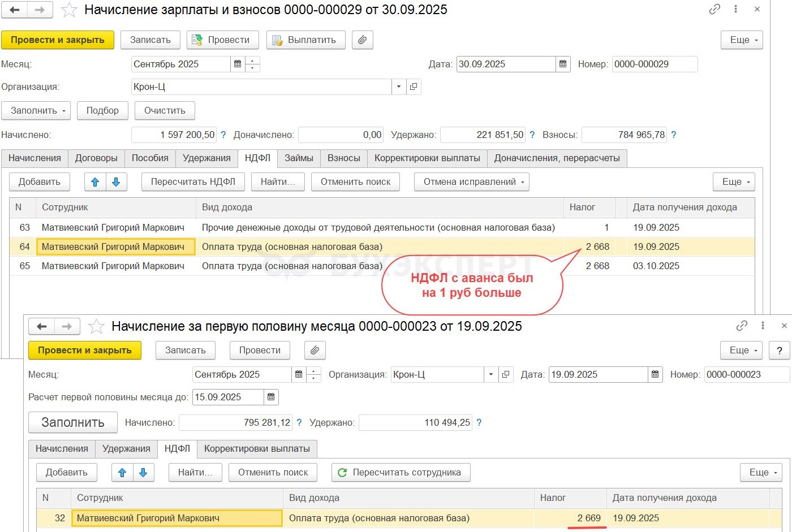Open the Пособия tab

pyautogui.click(x=150, y=158)
